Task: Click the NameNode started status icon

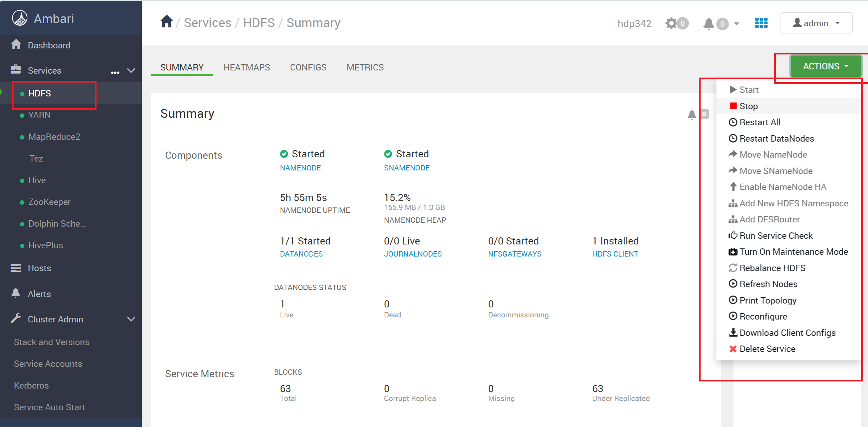Action: click(284, 154)
